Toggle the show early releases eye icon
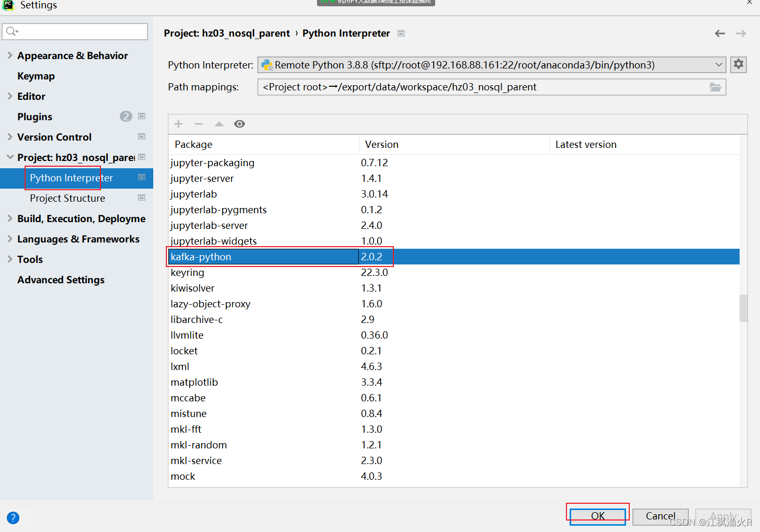The width and height of the screenshot is (760, 532). (x=240, y=124)
